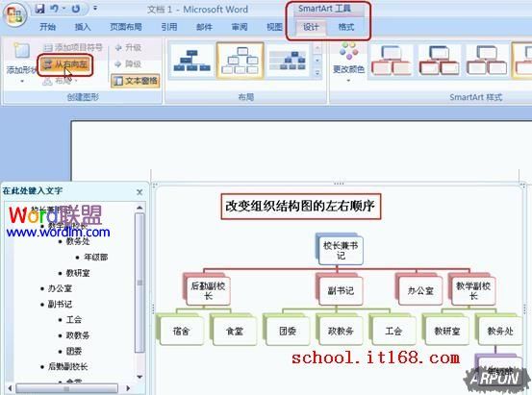Click the 降级 demote button

(x=128, y=63)
